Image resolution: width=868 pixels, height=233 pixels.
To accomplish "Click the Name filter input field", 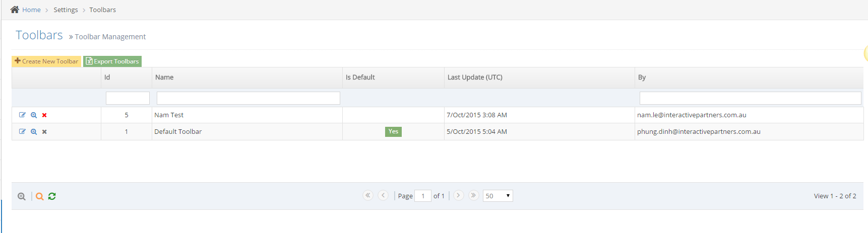I will [x=248, y=98].
